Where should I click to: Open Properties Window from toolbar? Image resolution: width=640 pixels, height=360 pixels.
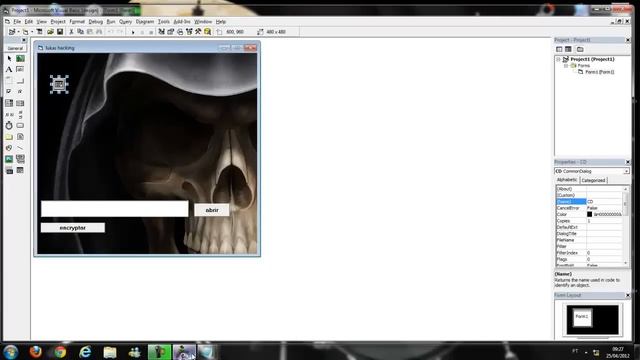click(171, 32)
